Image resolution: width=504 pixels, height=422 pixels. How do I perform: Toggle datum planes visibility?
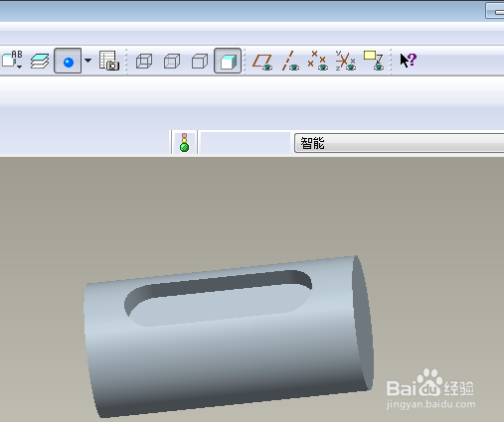262,62
